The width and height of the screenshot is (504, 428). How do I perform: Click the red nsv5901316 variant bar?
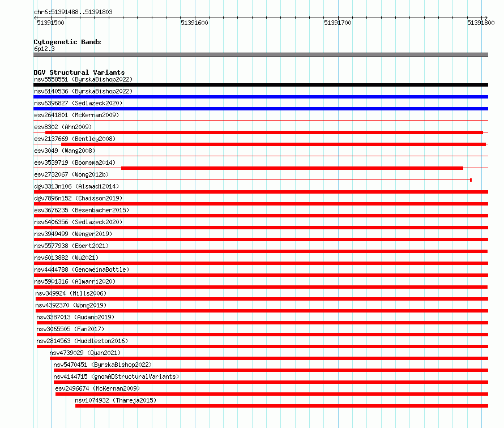260,287
